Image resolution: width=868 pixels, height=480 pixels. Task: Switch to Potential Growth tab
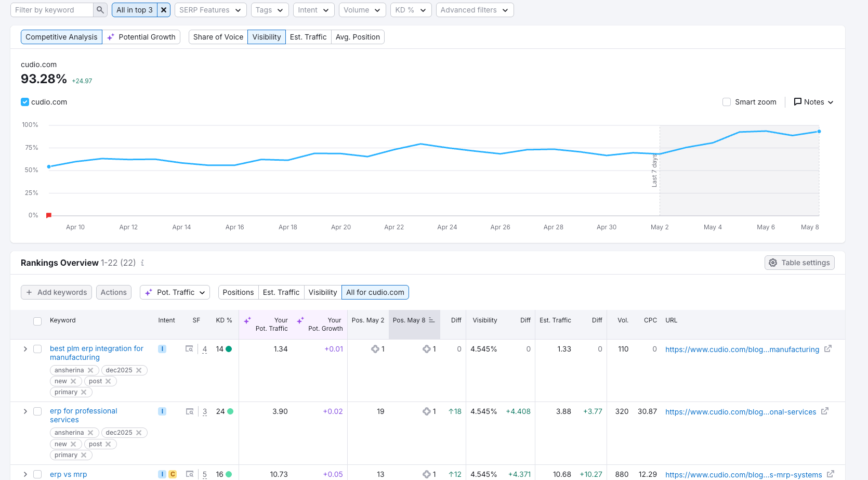pyautogui.click(x=141, y=37)
